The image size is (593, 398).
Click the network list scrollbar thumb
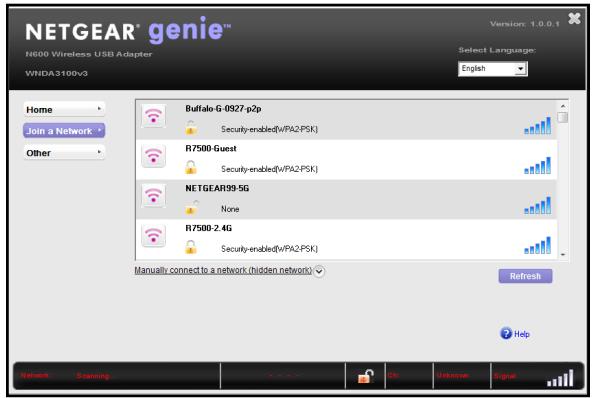[563, 117]
